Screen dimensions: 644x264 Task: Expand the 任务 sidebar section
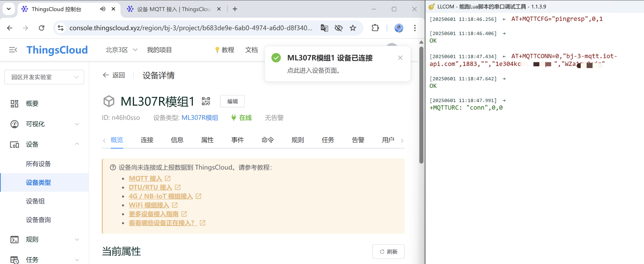(44, 259)
